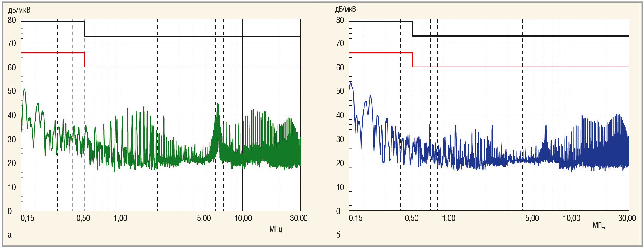Click the дБ/мкВ axis title on left chart
The width and height of the screenshot is (644, 248).
tap(19, 10)
